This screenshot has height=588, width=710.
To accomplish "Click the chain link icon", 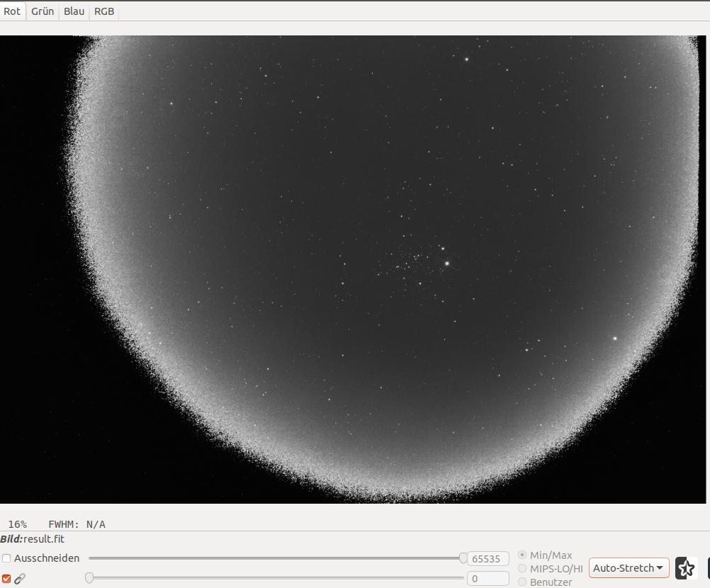I will coord(20,579).
